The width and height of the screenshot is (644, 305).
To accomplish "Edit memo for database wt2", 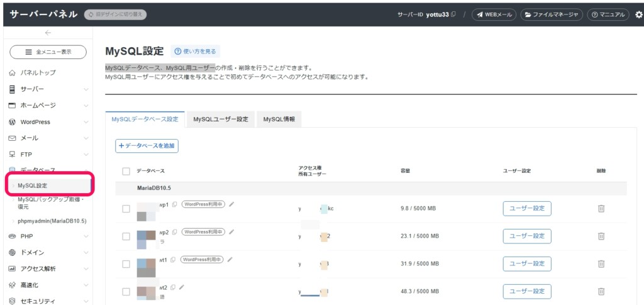I will coord(182,287).
